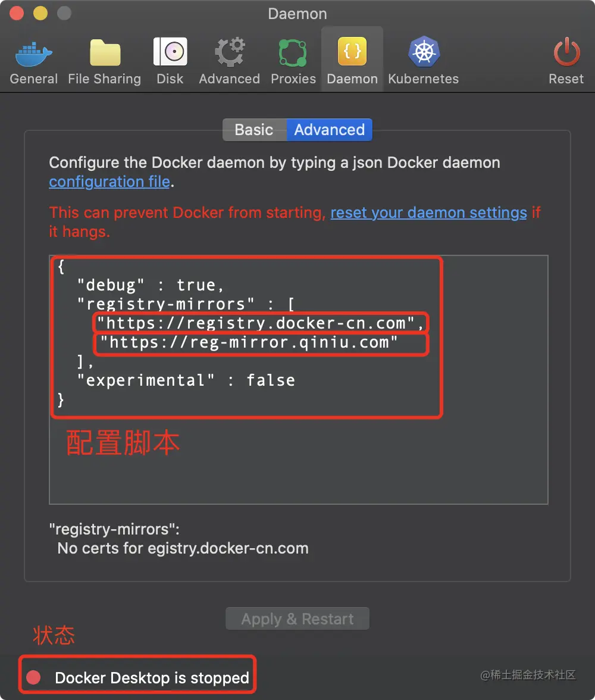Open Kubernetes helm wheel icon
The width and height of the screenshot is (595, 700).
(424, 51)
